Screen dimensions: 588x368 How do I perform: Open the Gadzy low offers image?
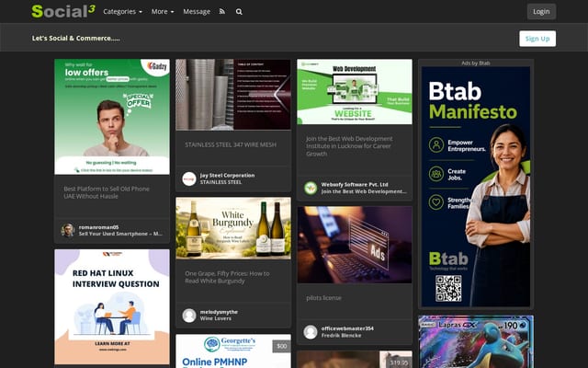(x=112, y=117)
